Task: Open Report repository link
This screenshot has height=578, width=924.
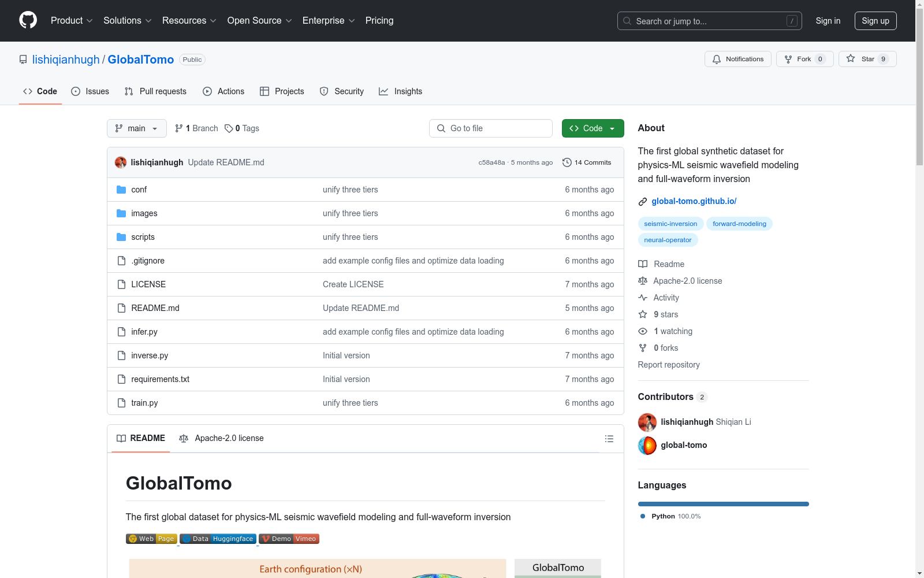Action: 669,365
